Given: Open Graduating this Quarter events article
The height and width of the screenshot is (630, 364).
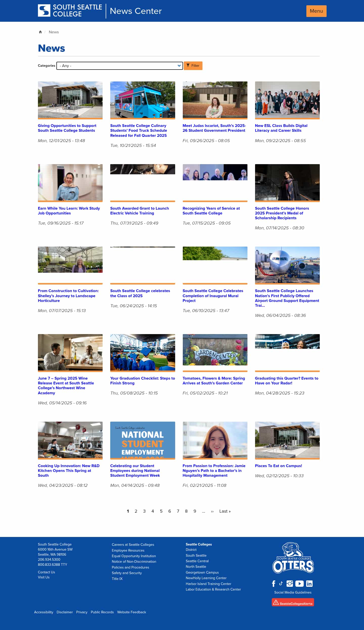Looking at the screenshot, I should pos(287,381).
